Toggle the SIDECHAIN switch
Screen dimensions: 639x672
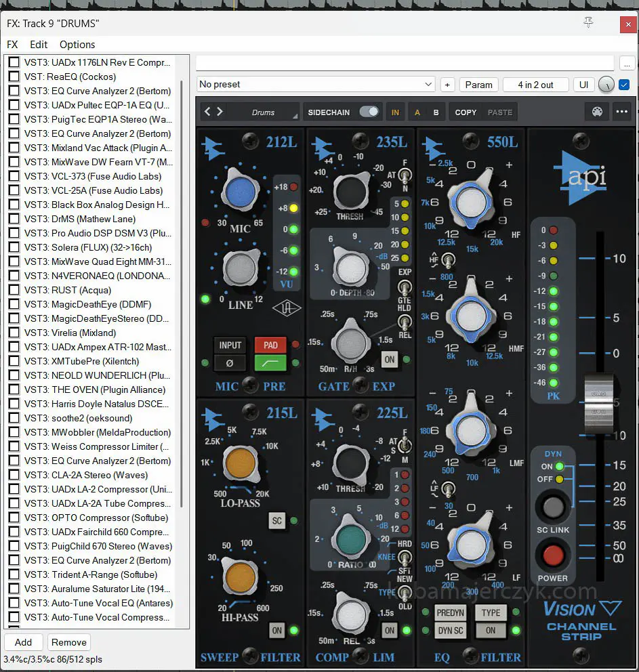[369, 112]
